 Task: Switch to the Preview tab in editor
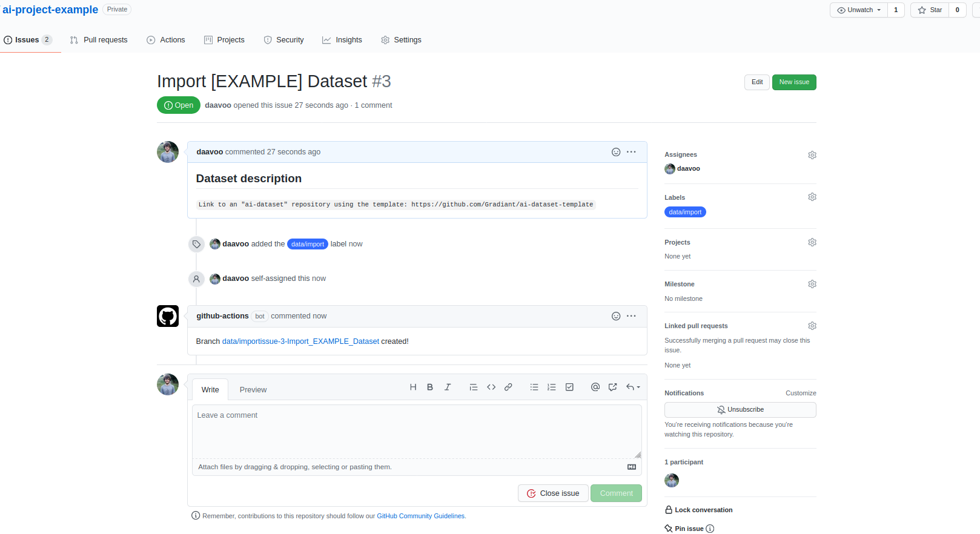click(253, 390)
